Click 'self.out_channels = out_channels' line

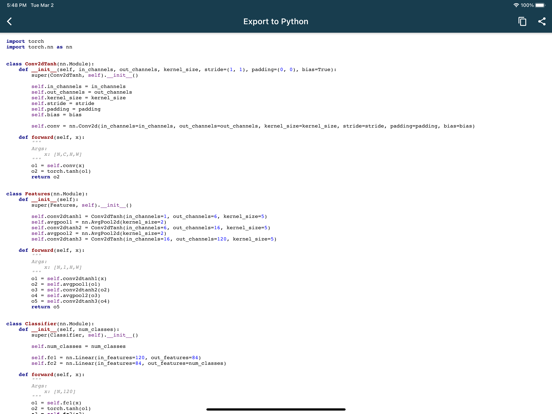pos(81,92)
